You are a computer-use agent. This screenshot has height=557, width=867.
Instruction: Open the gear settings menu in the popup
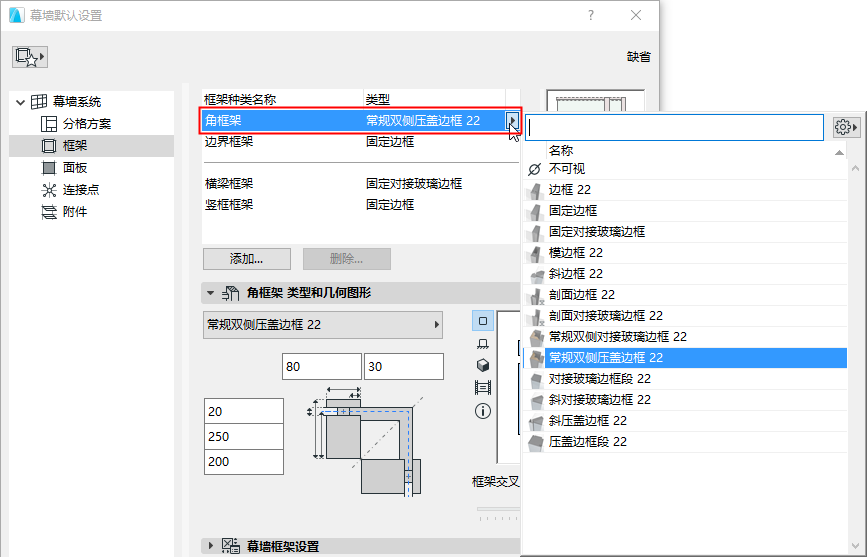(846, 128)
